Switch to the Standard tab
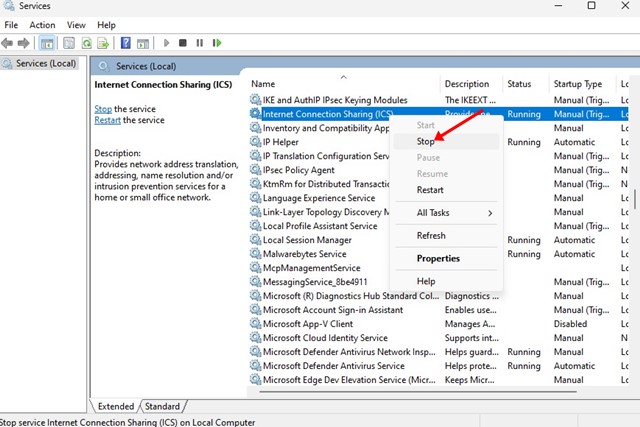Image resolution: width=640 pixels, height=427 pixels. tap(162, 406)
